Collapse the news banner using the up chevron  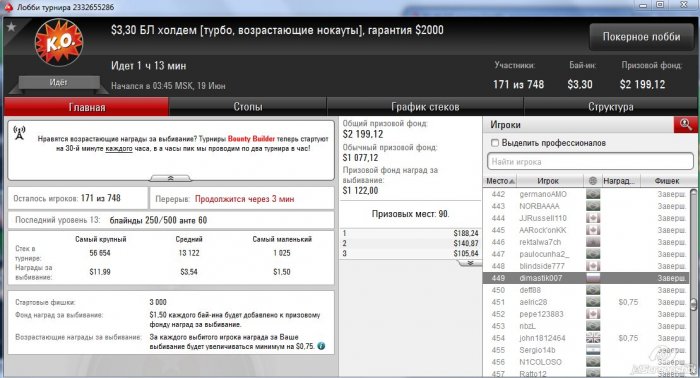tap(171, 178)
